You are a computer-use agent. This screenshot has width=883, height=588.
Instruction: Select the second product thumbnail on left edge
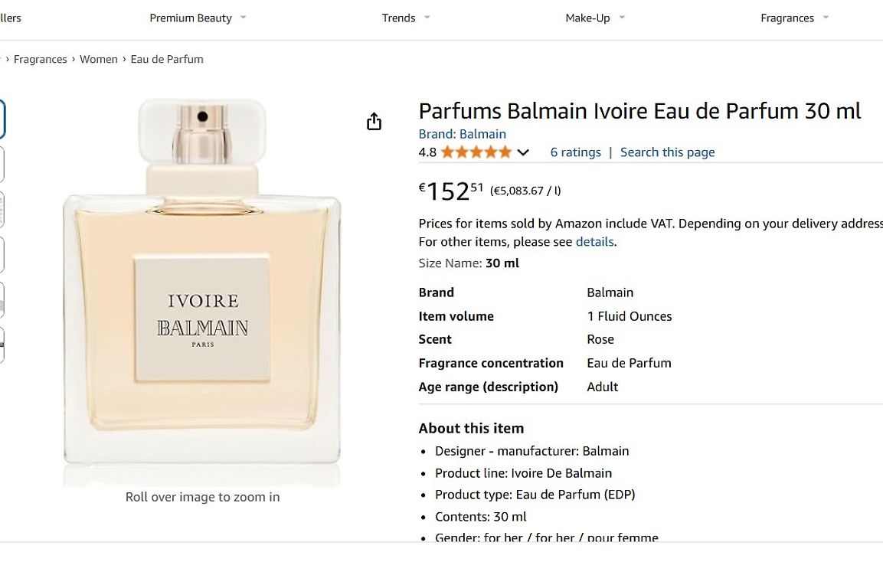[x=2, y=165]
